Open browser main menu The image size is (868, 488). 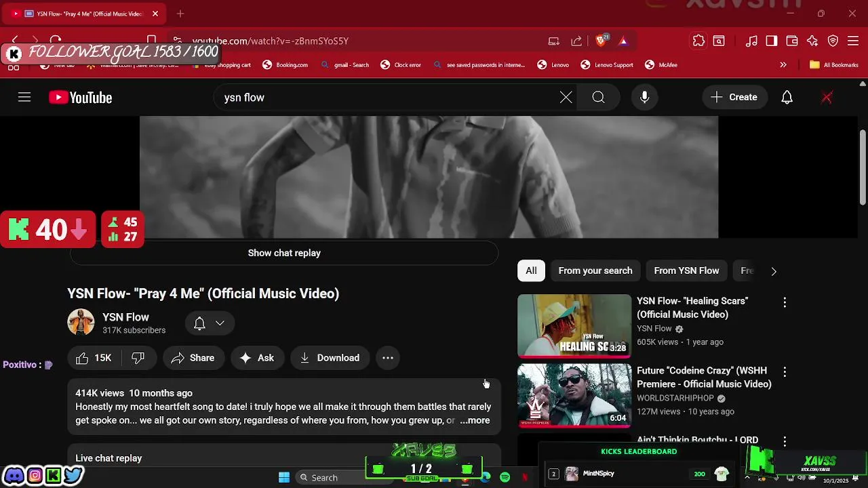(854, 41)
